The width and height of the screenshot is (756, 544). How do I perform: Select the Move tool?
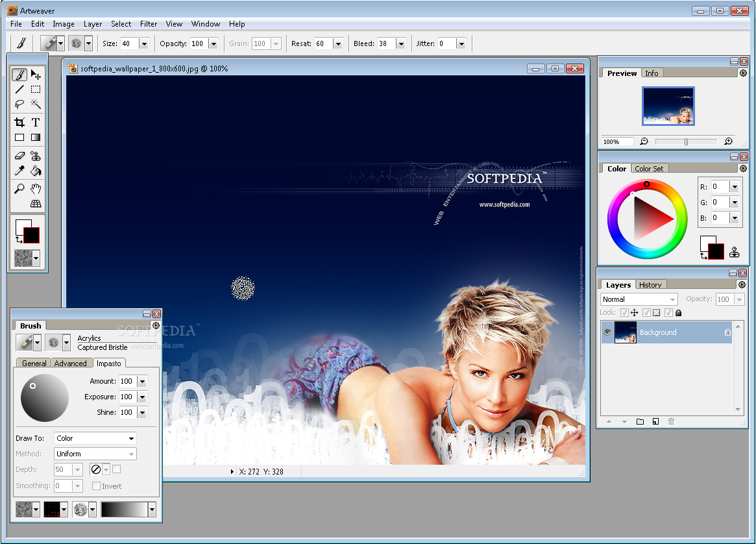point(36,75)
